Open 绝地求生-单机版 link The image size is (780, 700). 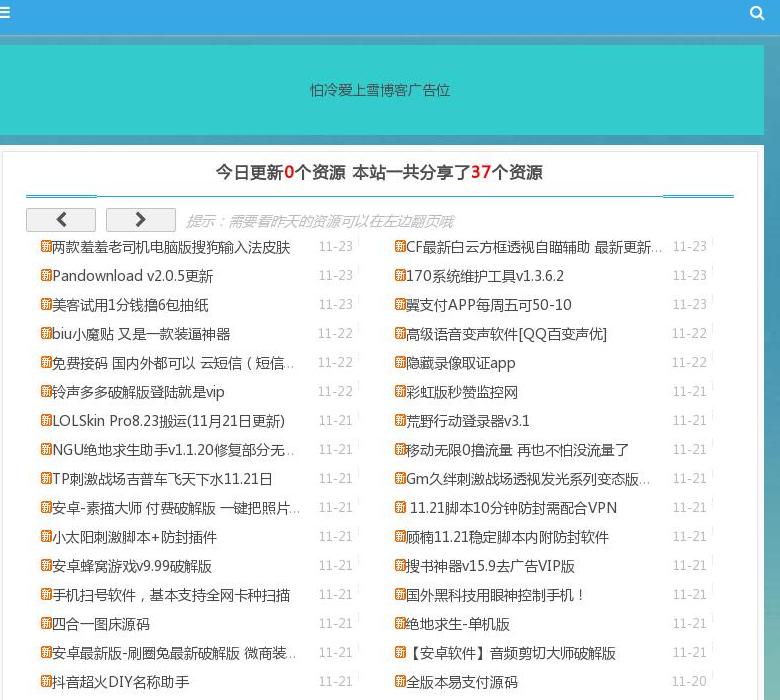458,623
